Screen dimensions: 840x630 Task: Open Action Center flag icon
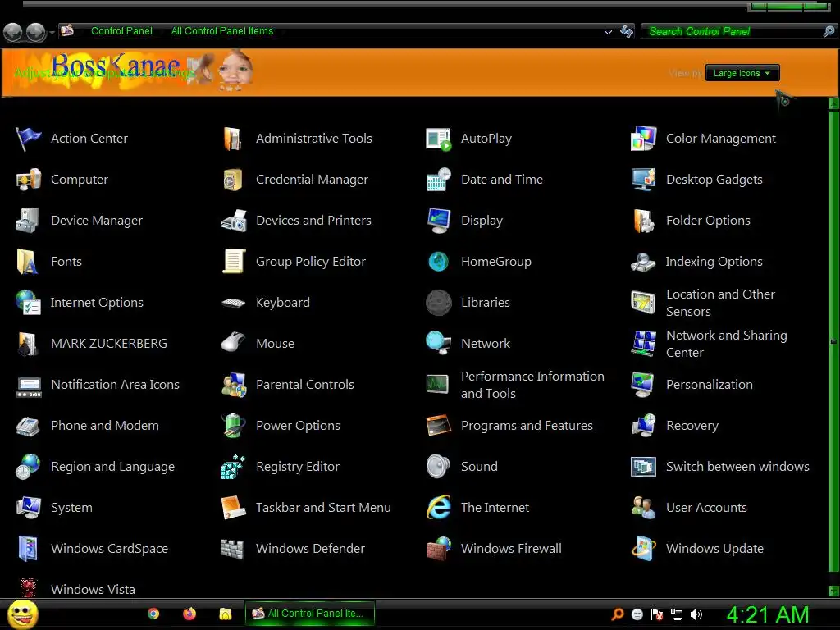click(28, 139)
